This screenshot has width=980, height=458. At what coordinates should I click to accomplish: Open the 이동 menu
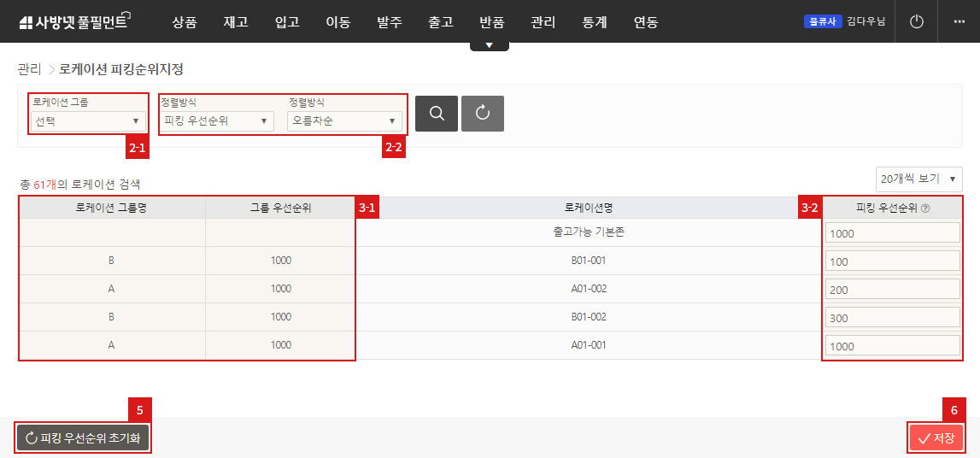point(338,22)
